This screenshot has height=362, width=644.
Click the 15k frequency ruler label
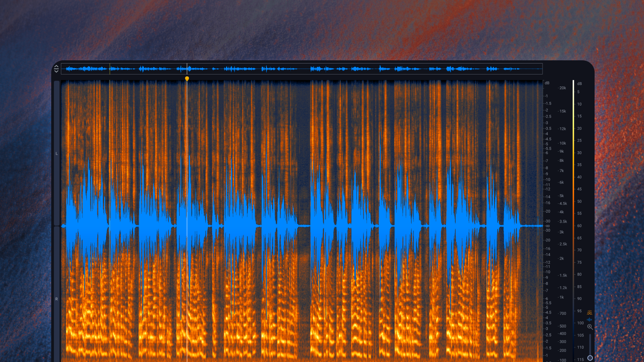coord(562,111)
